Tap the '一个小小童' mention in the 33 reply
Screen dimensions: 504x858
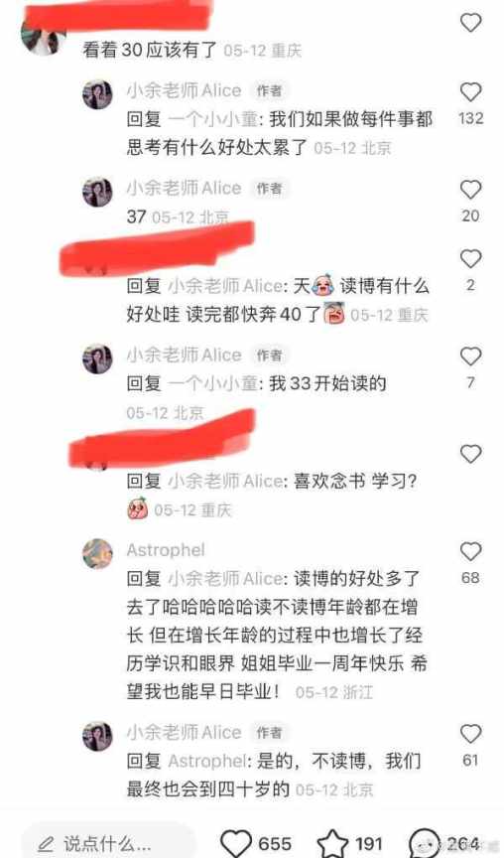point(213,383)
